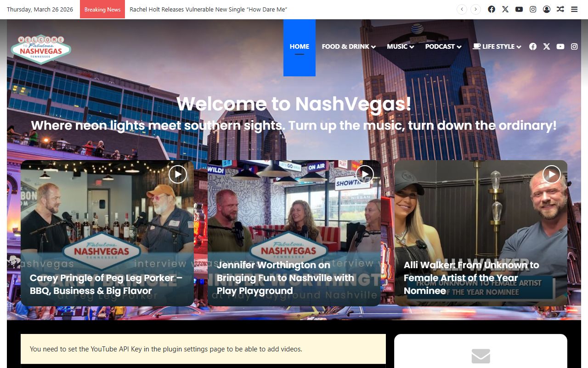The image size is (588, 368).
Task: Expand the Food & Drink menu
Action: (349, 46)
